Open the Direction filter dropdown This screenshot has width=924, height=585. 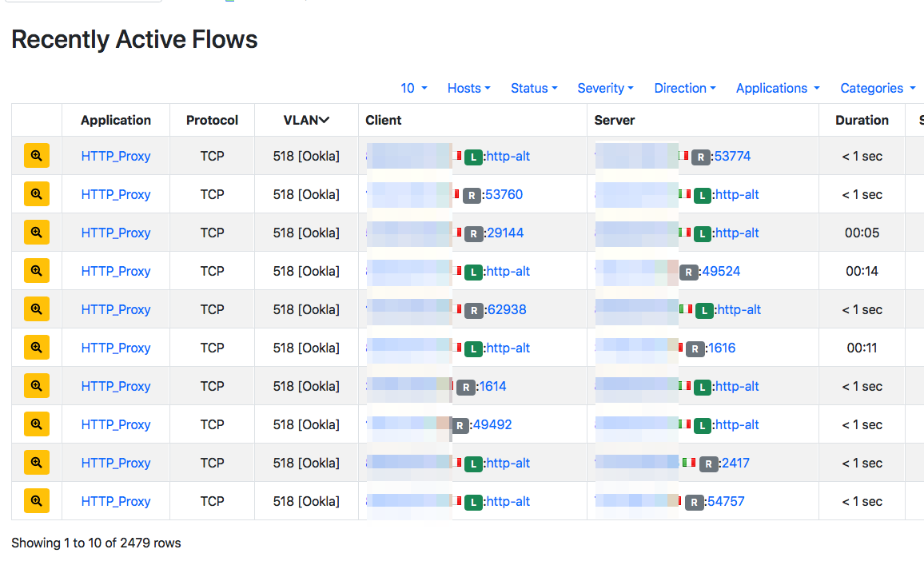685,89
